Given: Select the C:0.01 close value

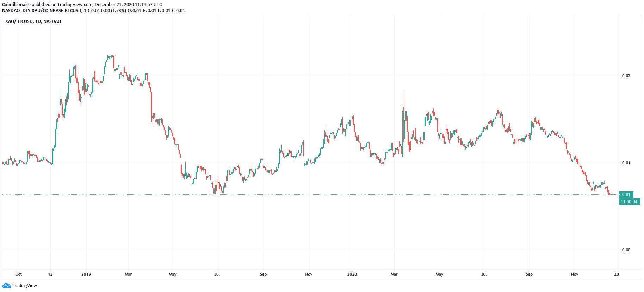Looking at the screenshot, I should (x=178, y=11).
